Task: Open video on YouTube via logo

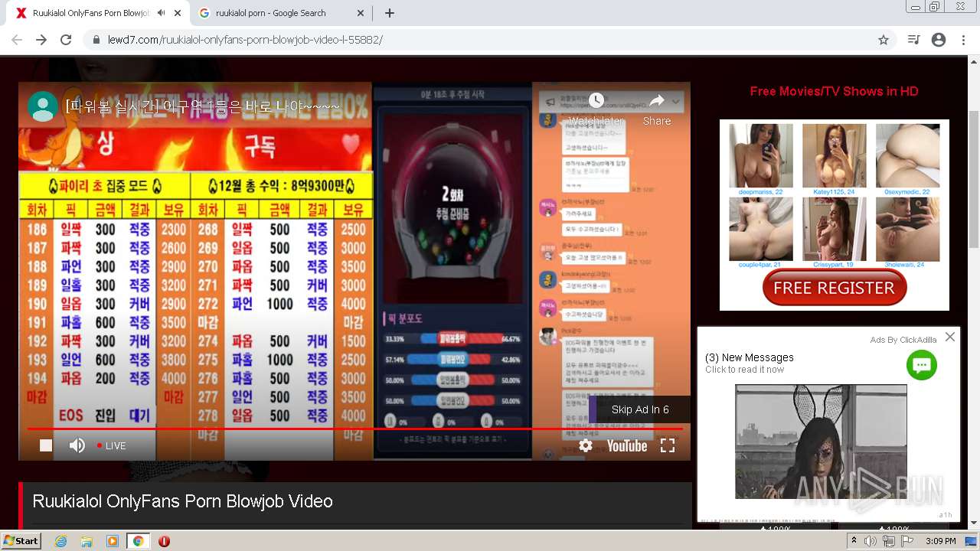Action: click(627, 445)
